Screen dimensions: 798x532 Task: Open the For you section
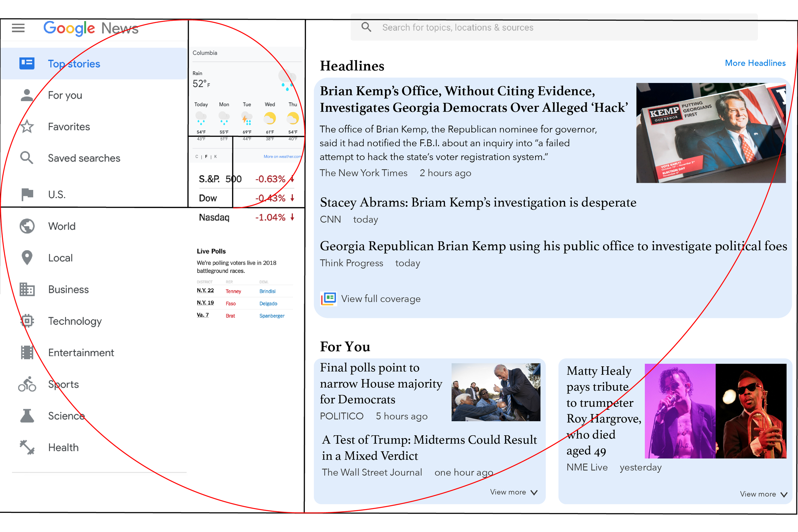pyautogui.click(x=65, y=95)
